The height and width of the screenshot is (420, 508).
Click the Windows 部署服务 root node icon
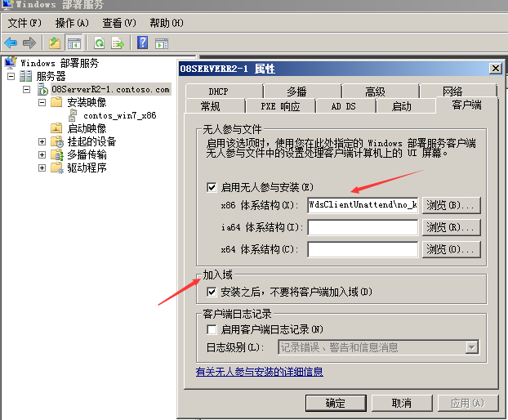tap(11, 63)
